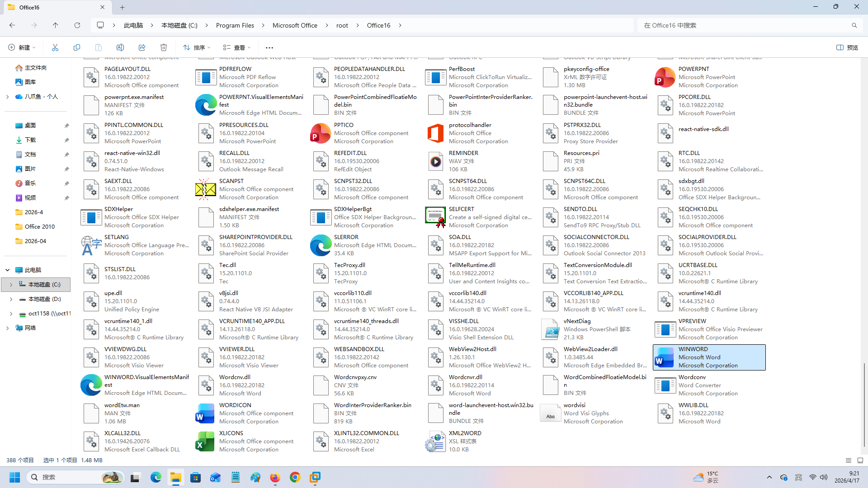Open the three-dots more options menu

coord(269,47)
